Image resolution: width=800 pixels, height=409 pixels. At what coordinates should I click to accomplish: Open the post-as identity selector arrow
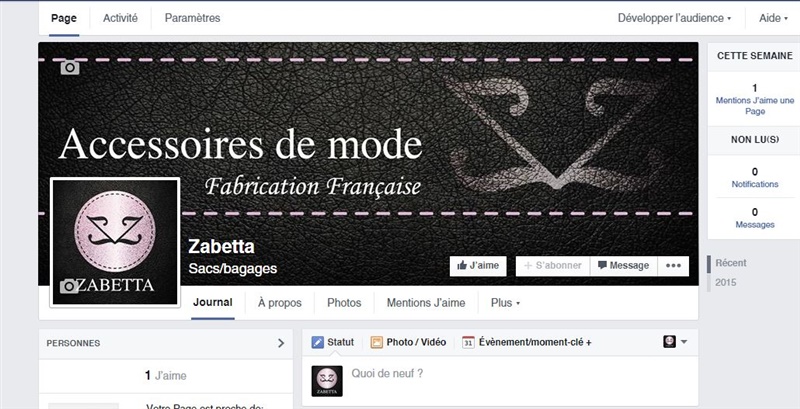pyautogui.click(x=684, y=342)
